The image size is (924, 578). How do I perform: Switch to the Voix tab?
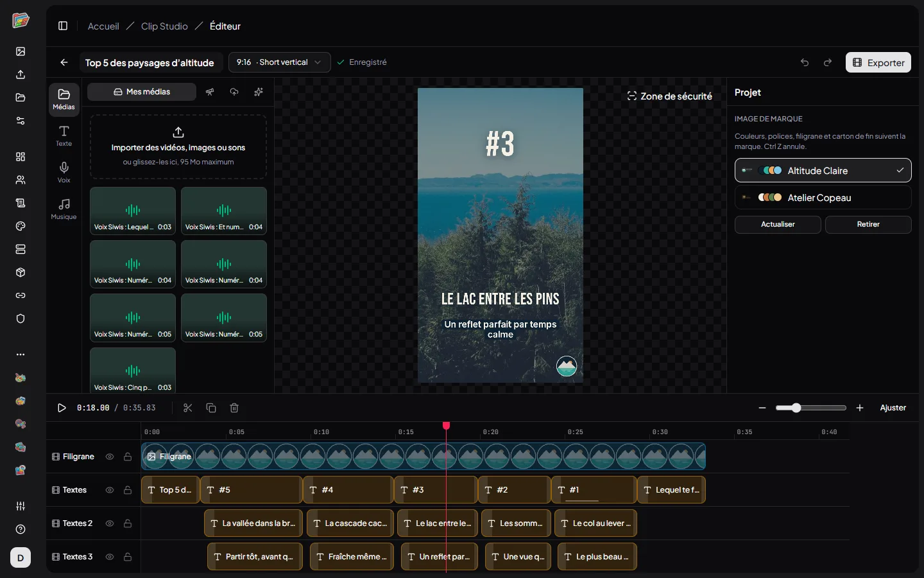pos(64,173)
